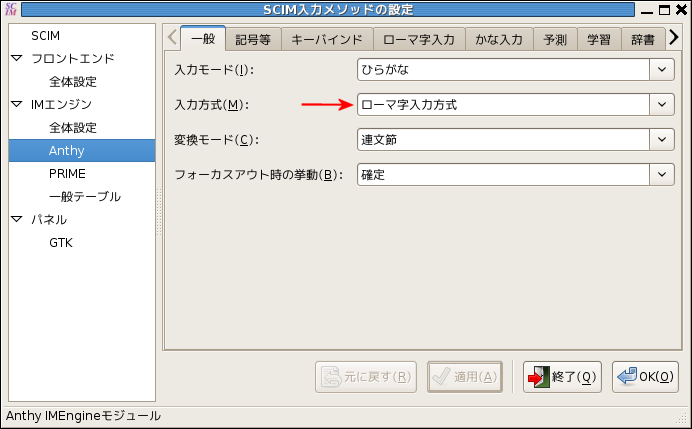Screen dimensions: 692x429
Task: Click the 終了(Q) button
Action: (x=562, y=377)
